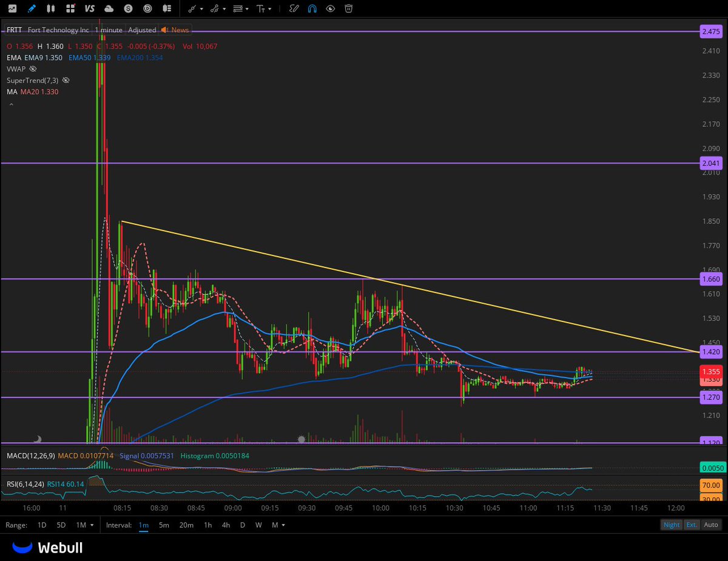Toggle VWAP indicator visibility eye
728x561 pixels.
pyautogui.click(x=33, y=69)
